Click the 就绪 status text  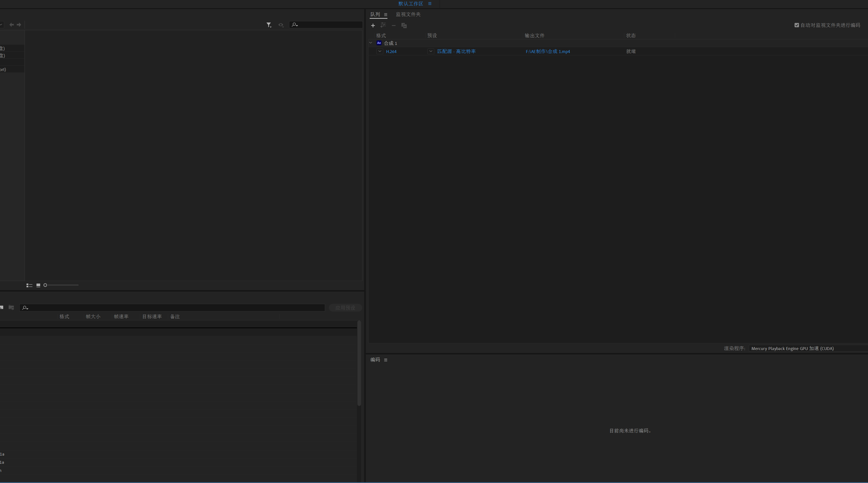[631, 52]
